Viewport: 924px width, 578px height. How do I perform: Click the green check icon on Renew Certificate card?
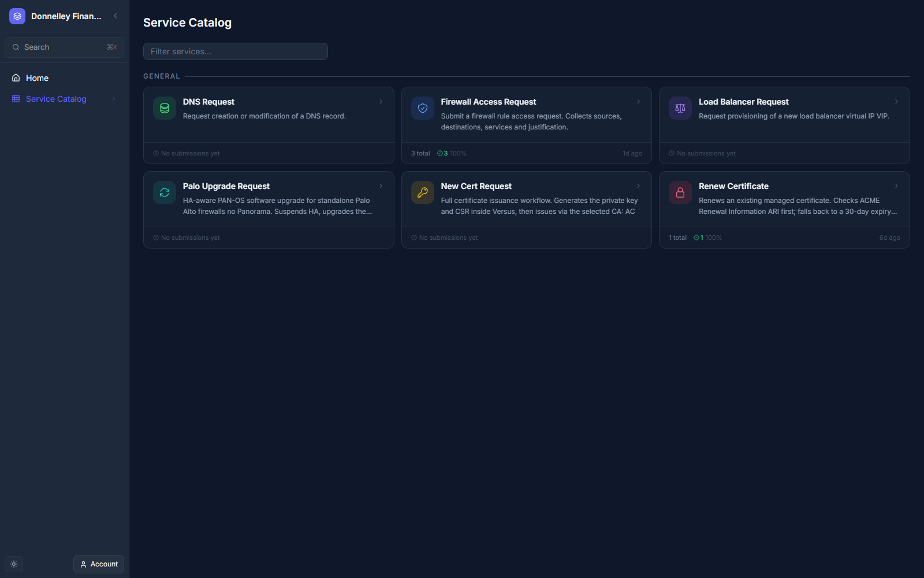[696, 238]
